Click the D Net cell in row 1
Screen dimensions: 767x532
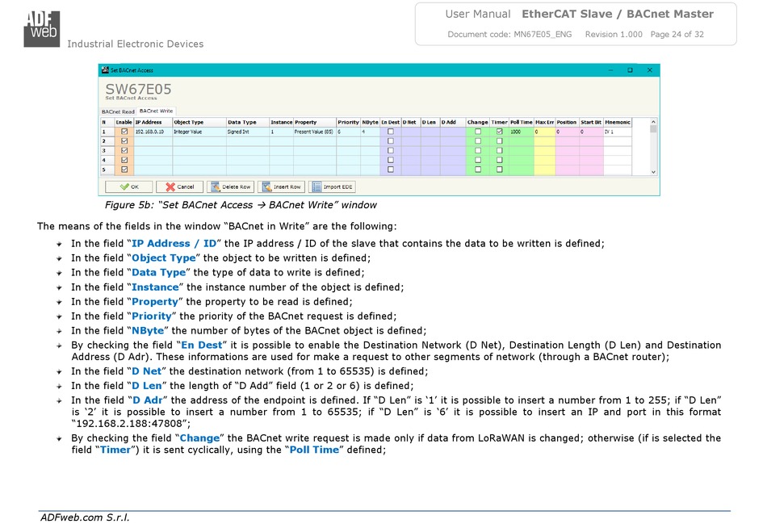(411, 132)
